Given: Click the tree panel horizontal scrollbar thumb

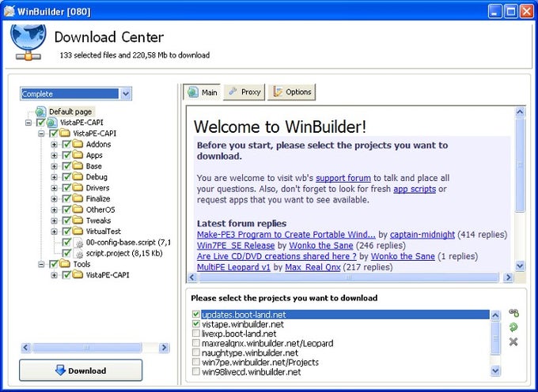Looking at the screenshot, I should click(x=87, y=348).
